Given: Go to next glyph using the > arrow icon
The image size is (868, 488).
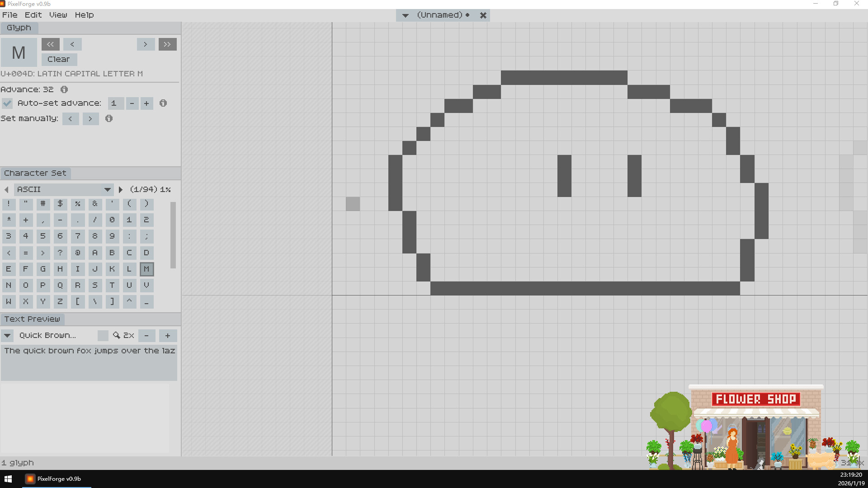Looking at the screenshot, I should [x=146, y=44].
